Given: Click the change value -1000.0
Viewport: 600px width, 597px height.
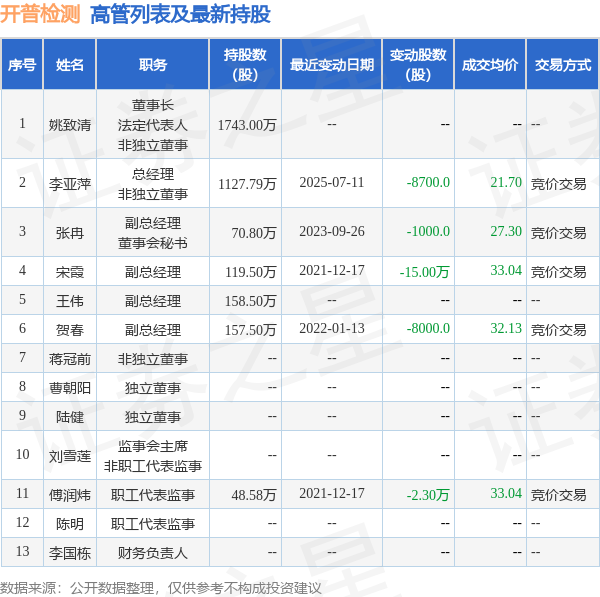Looking at the screenshot, I should point(428,231).
